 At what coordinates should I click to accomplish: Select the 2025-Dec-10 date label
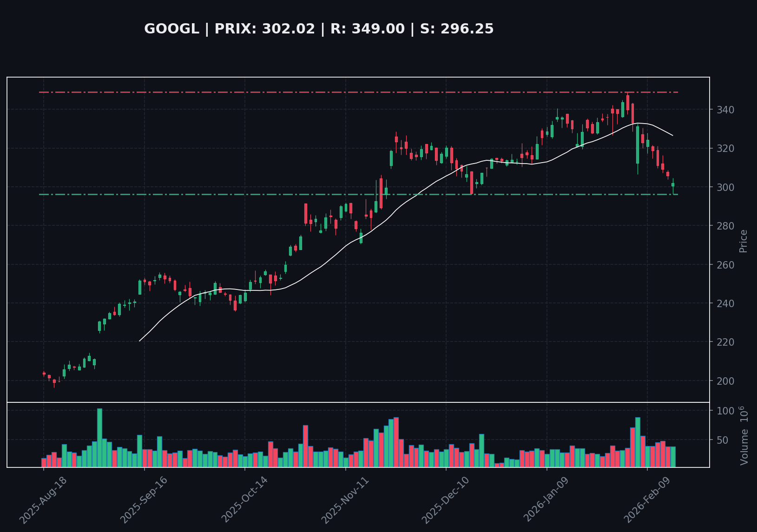[x=446, y=499]
